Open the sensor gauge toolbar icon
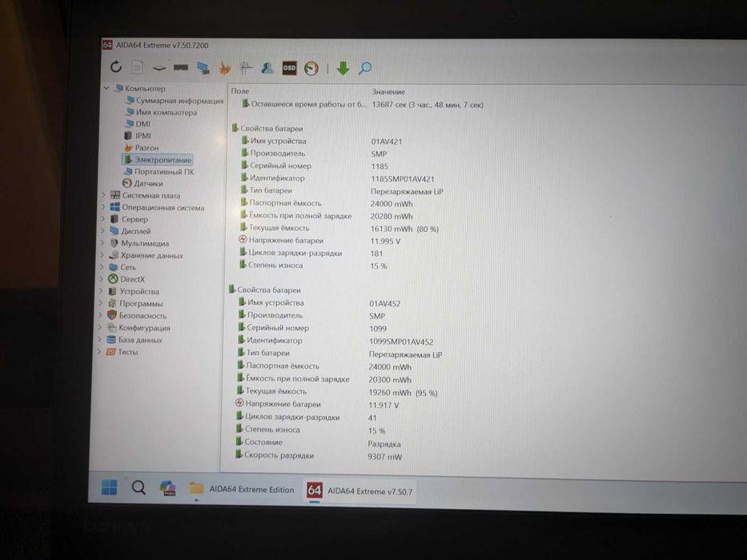 tap(311, 68)
